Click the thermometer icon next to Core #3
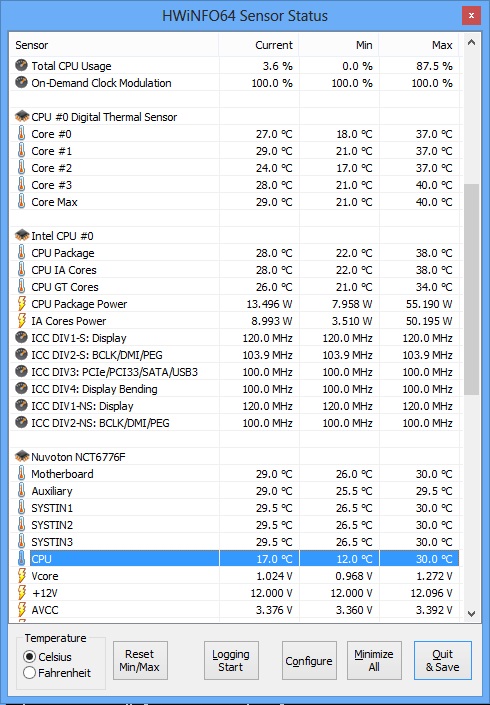490x705 pixels. pos(21,185)
